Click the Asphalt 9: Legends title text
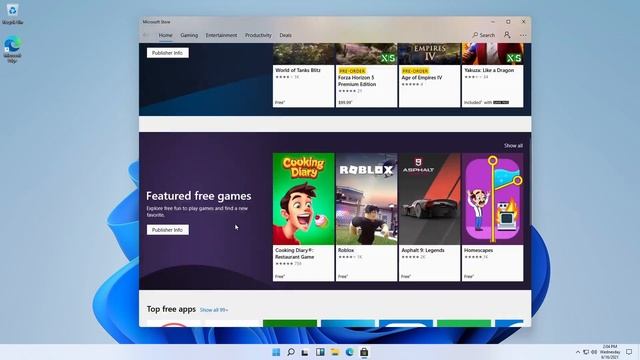 tap(423, 250)
